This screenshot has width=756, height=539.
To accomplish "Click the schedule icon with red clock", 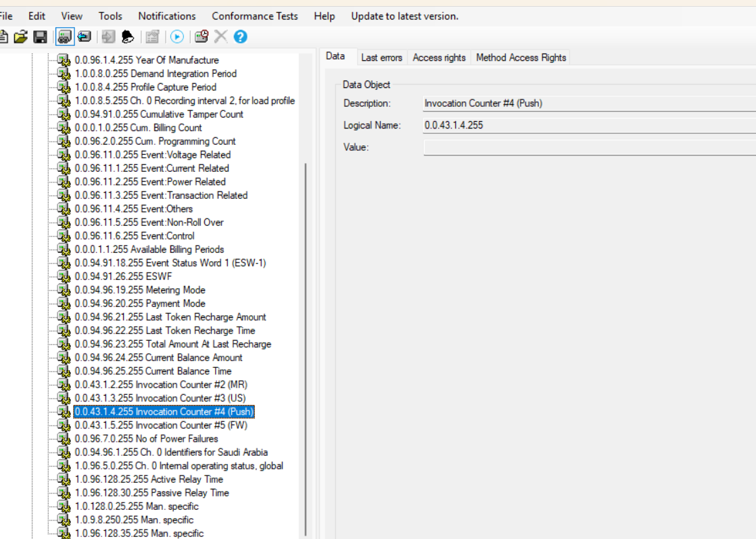I will (202, 37).
